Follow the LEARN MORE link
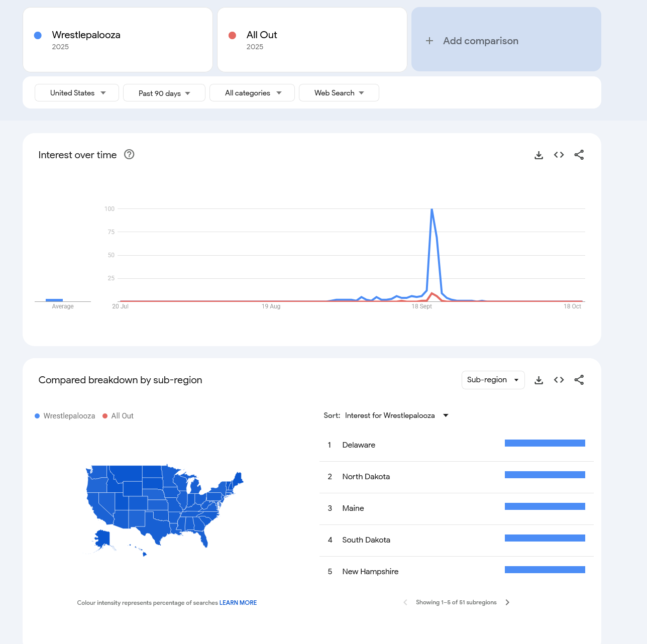647x644 pixels. point(238,603)
